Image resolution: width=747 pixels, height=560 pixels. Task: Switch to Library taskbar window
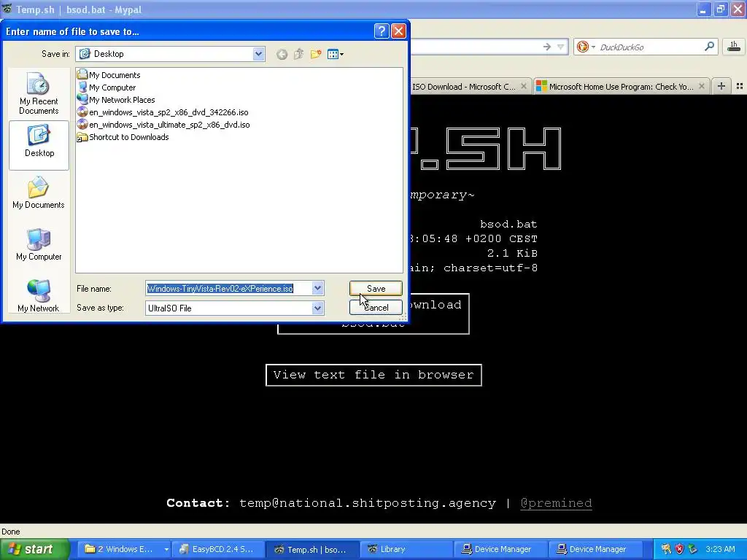click(x=406, y=549)
